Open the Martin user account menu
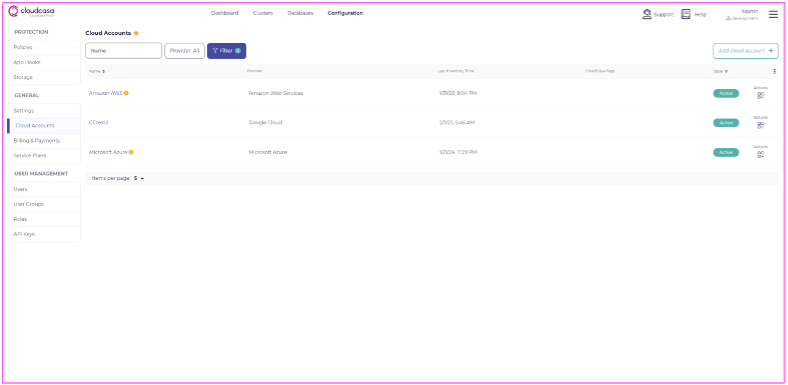788x385 pixels. [x=743, y=14]
